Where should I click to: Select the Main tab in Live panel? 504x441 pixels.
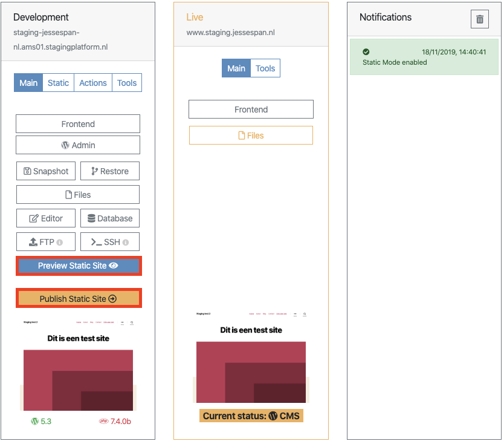point(236,68)
